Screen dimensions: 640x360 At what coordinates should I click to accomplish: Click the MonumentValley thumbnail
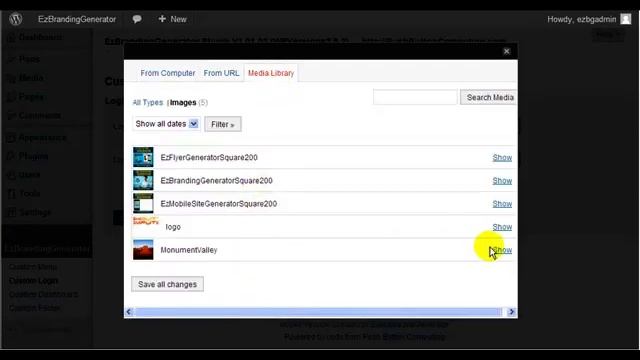[143, 249]
